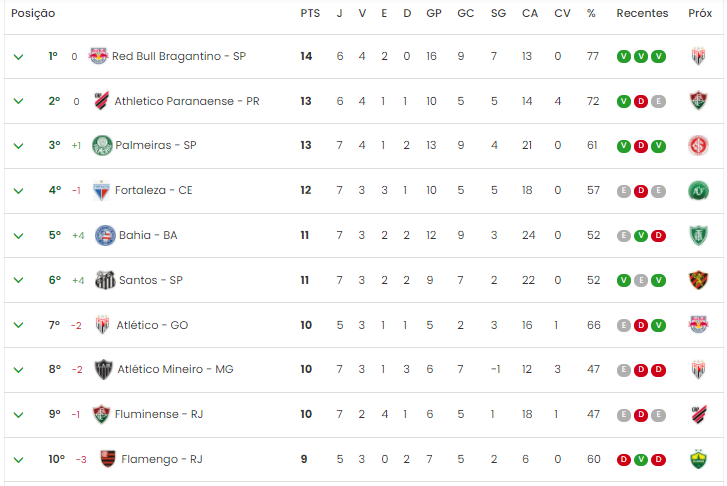Click the Recentes column header
The width and height of the screenshot is (727, 486).
point(642,13)
